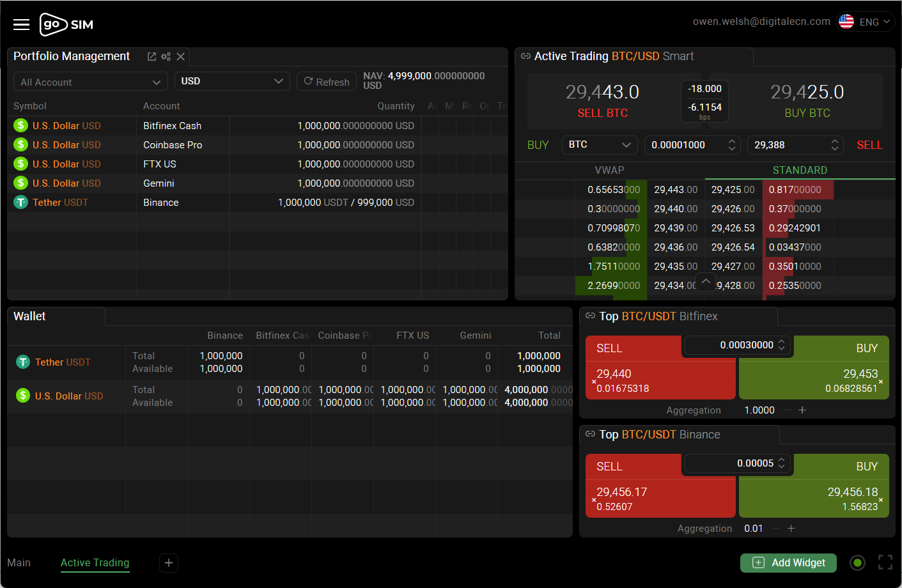
Task: Click U.S. Dollar coin icon in Bitfinex Cash row
Action: tap(21, 125)
